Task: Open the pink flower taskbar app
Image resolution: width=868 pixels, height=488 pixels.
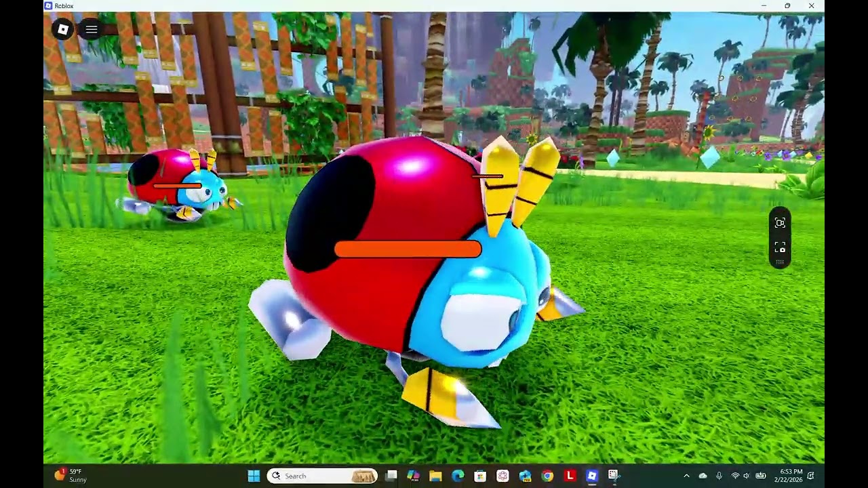Action: (502, 476)
